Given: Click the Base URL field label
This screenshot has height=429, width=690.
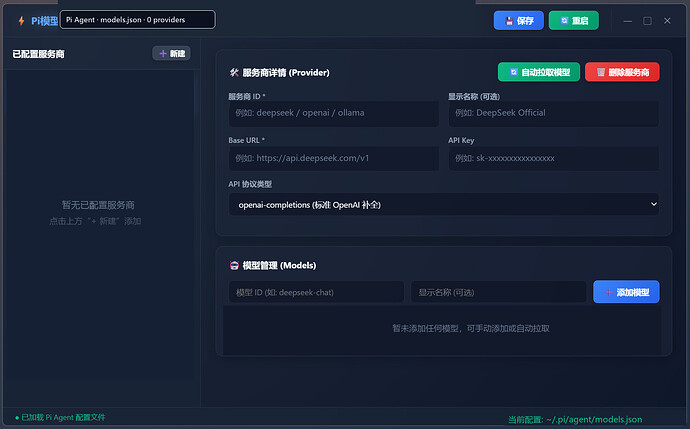Looking at the screenshot, I should tap(246, 140).
